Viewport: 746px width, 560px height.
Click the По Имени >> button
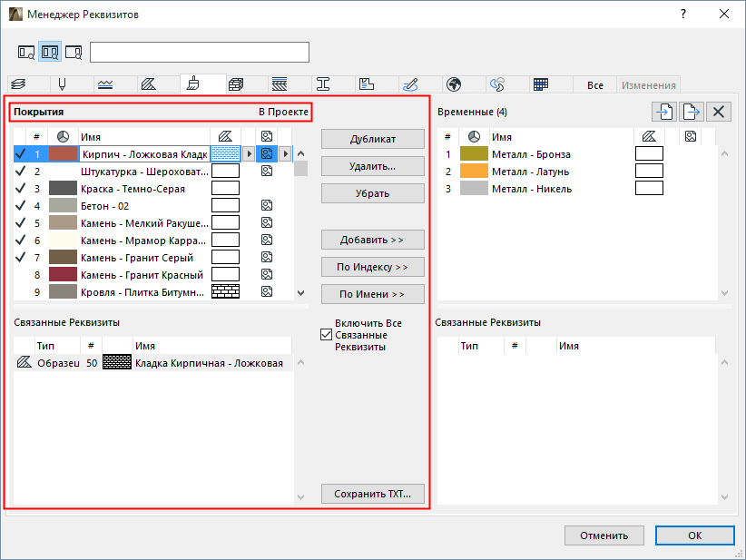coord(372,294)
